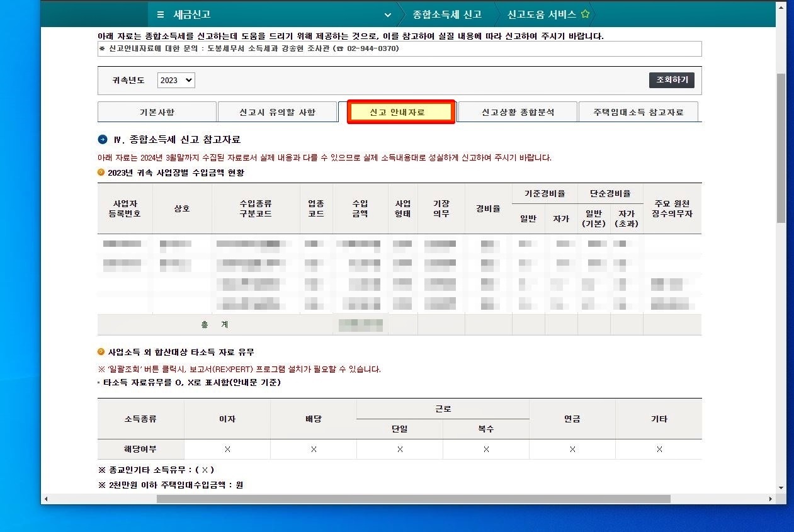794x532 pixels.
Task: Click the 해당여부 row label
Action: tap(140, 449)
